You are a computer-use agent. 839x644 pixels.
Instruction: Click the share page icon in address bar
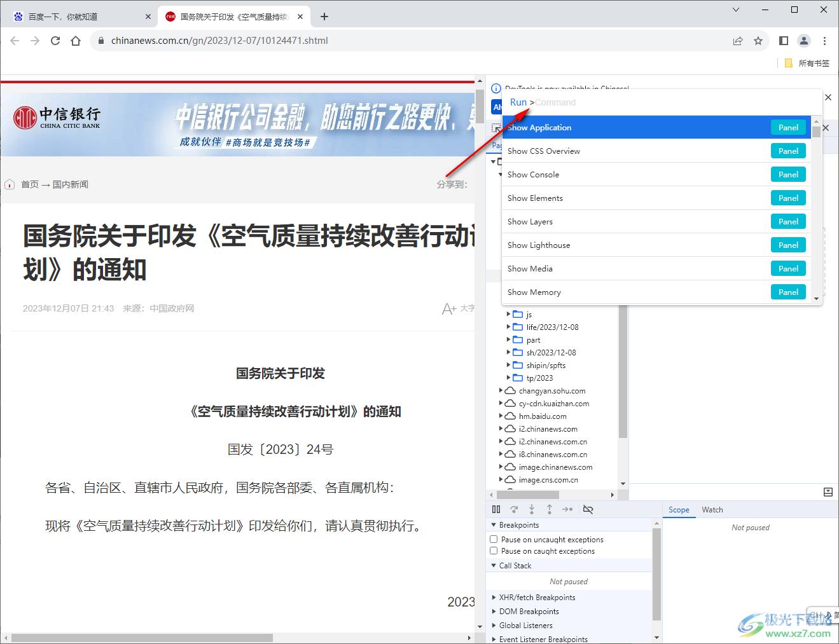click(x=738, y=41)
